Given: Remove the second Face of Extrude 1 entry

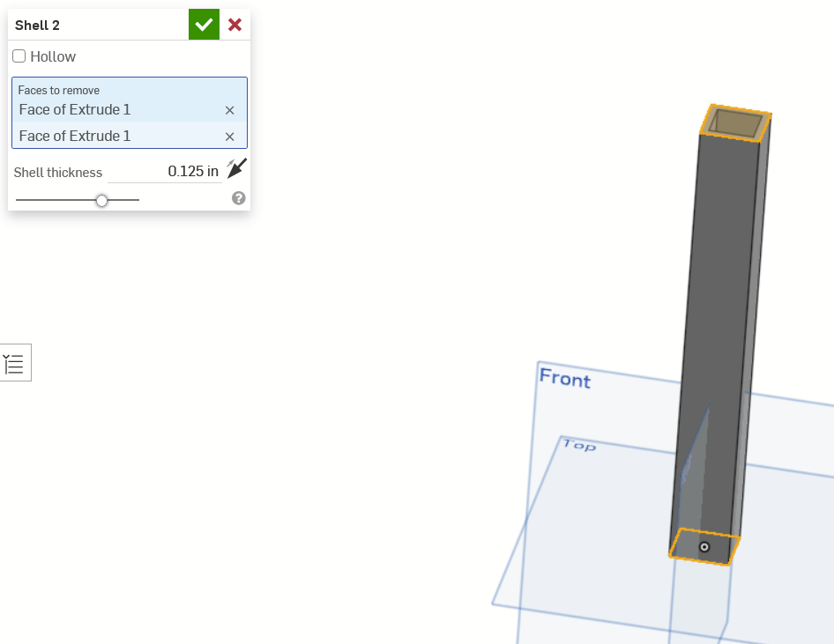Looking at the screenshot, I should click(x=230, y=137).
